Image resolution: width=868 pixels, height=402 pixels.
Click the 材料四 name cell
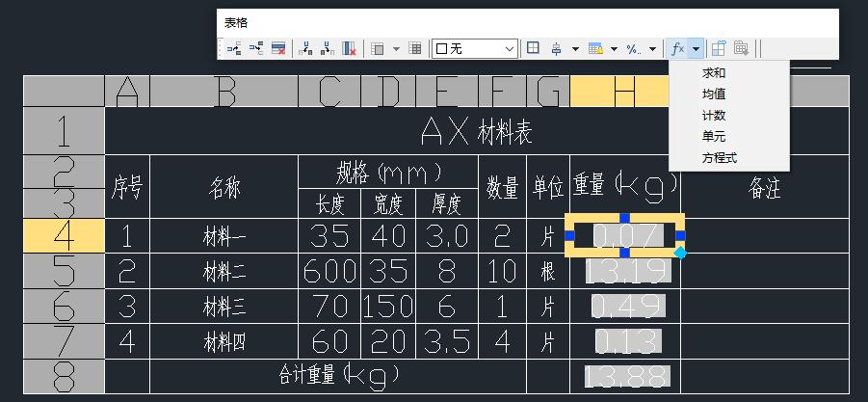coord(224,341)
